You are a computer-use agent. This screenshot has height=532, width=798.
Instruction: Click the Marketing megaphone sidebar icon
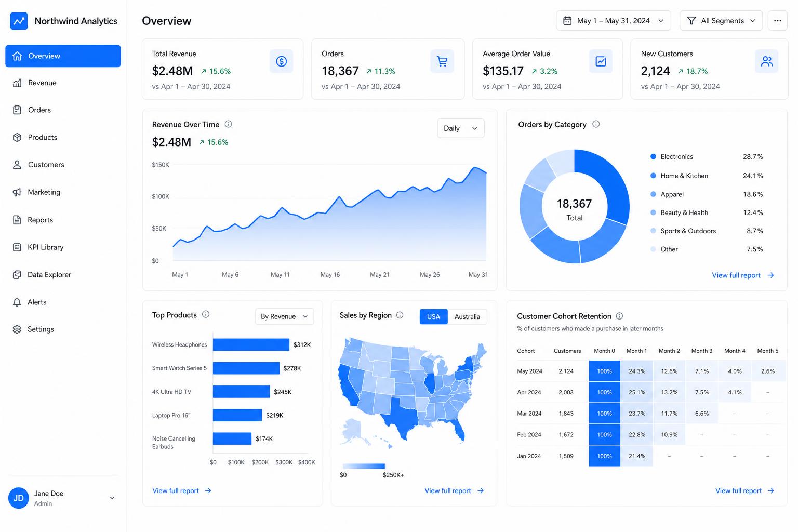point(17,192)
